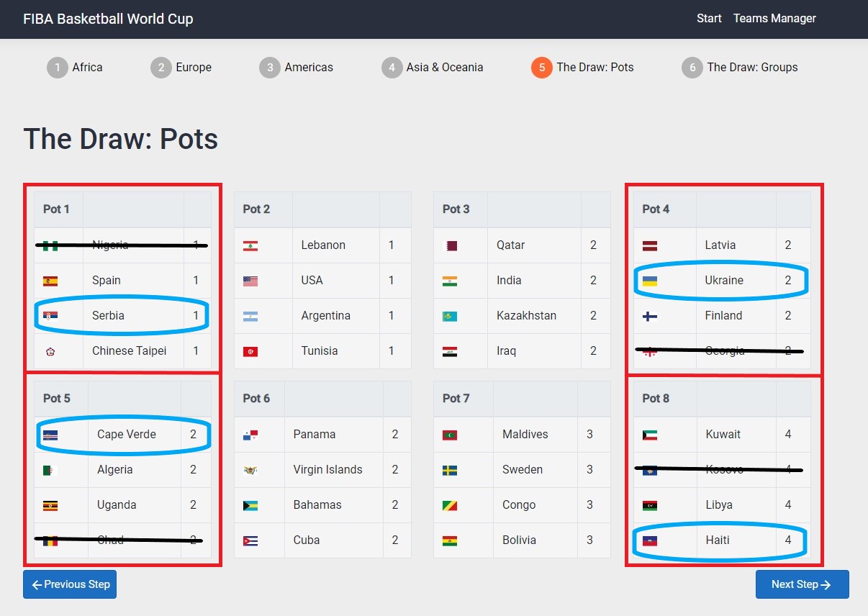Click the Pot 6 table header

322,399
